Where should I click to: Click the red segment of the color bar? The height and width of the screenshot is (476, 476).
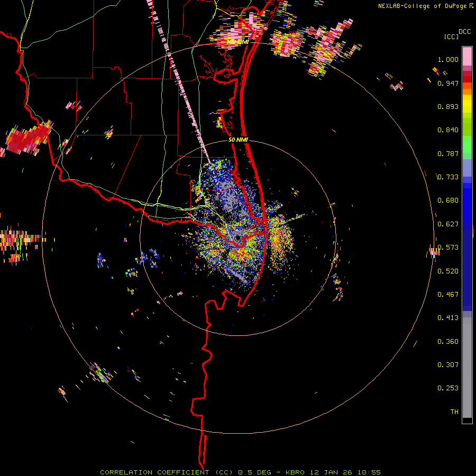pyautogui.click(x=467, y=79)
